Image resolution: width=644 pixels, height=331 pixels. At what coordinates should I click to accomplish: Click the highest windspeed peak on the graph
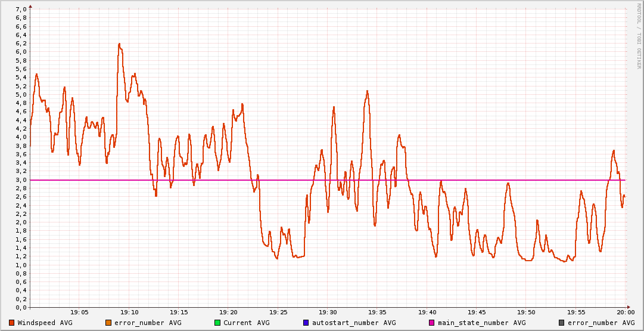pyautogui.click(x=119, y=44)
